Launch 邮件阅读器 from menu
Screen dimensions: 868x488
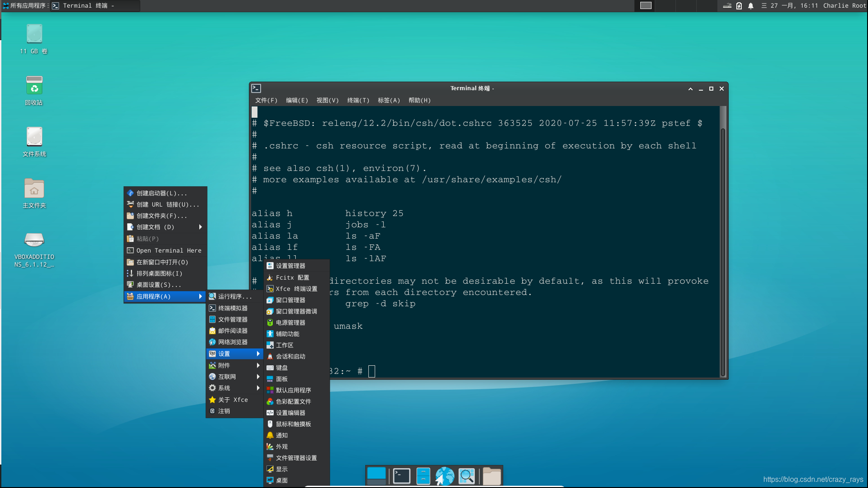pyautogui.click(x=235, y=331)
